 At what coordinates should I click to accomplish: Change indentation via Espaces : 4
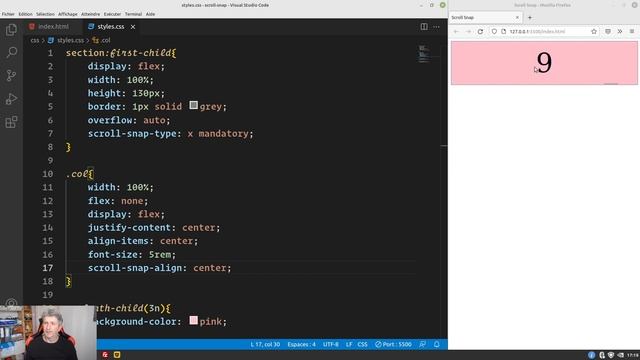(301, 344)
